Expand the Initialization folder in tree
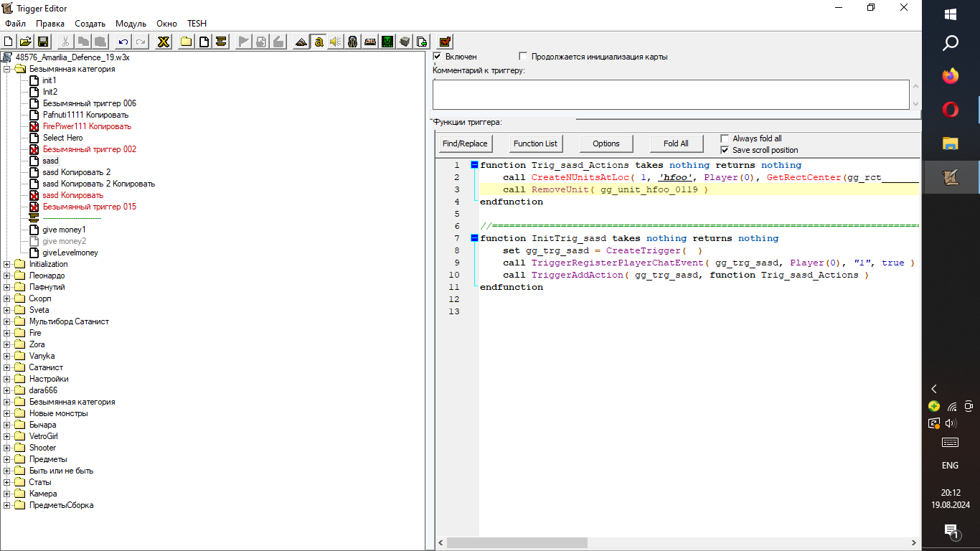The image size is (980, 551). pyautogui.click(x=7, y=264)
